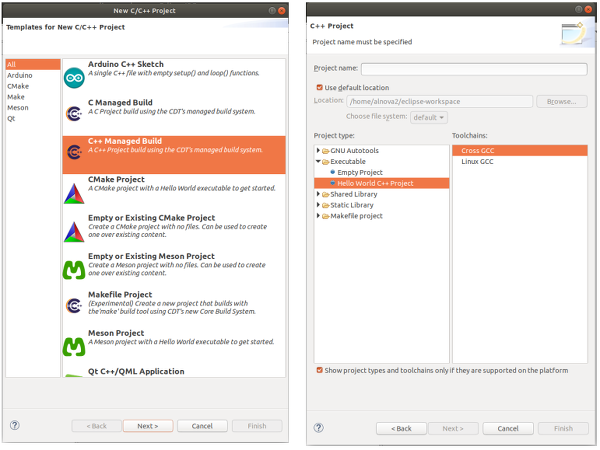The image size is (600, 450).
Task: Click Back in the C++ Project dialog
Action: point(401,429)
